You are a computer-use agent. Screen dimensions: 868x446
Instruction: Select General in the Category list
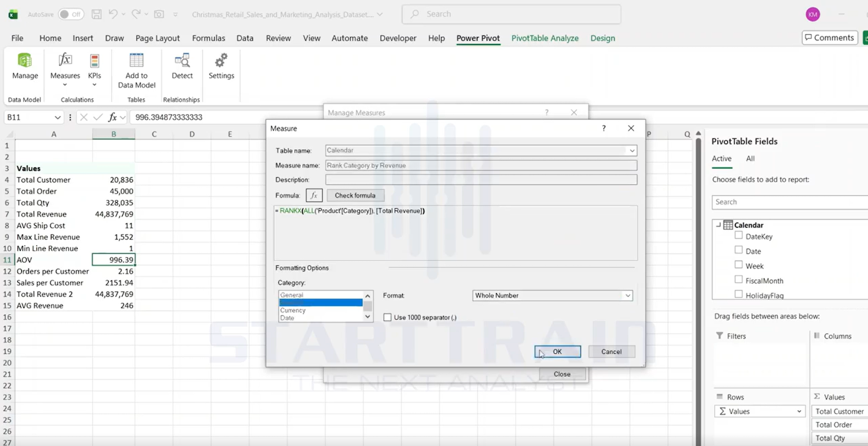292,295
